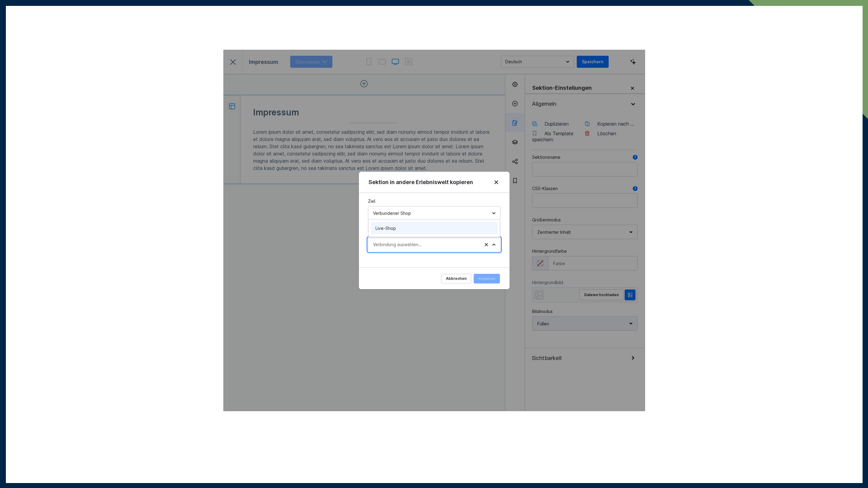868x488 pixels.
Task: Switch to desktop preview icon
Action: (x=395, y=62)
